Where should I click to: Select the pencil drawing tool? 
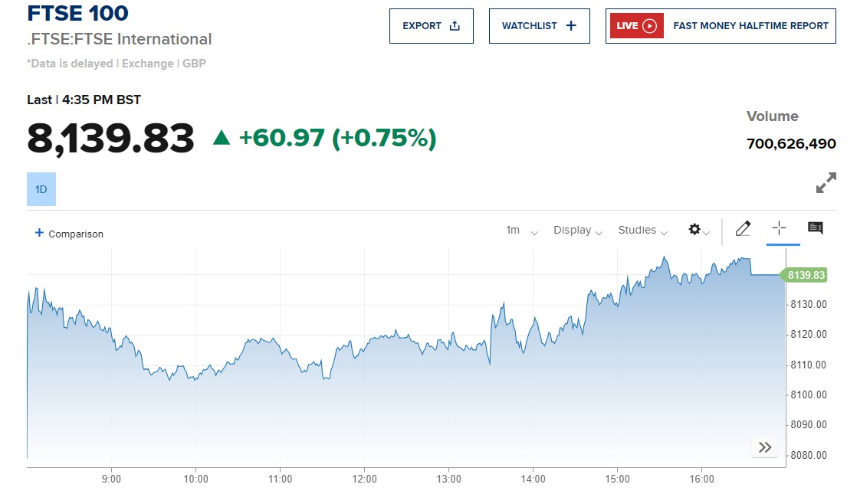click(x=743, y=228)
